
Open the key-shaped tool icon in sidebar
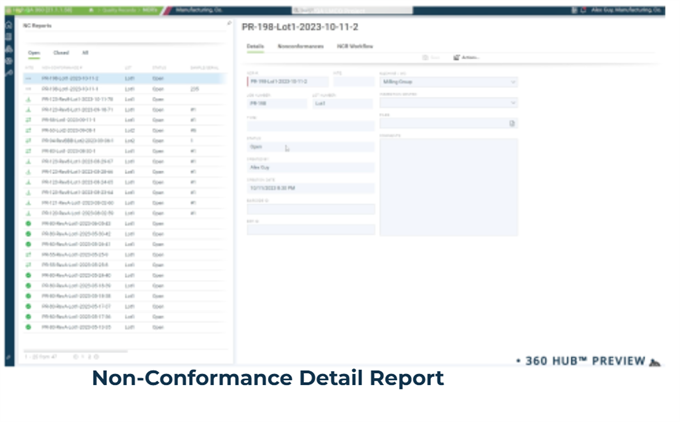[x=9, y=73]
